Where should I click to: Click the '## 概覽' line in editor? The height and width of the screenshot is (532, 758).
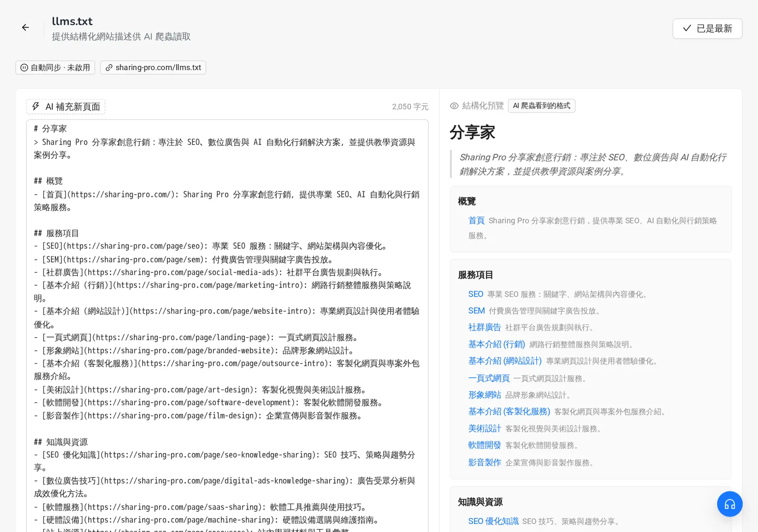tap(48, 181)
